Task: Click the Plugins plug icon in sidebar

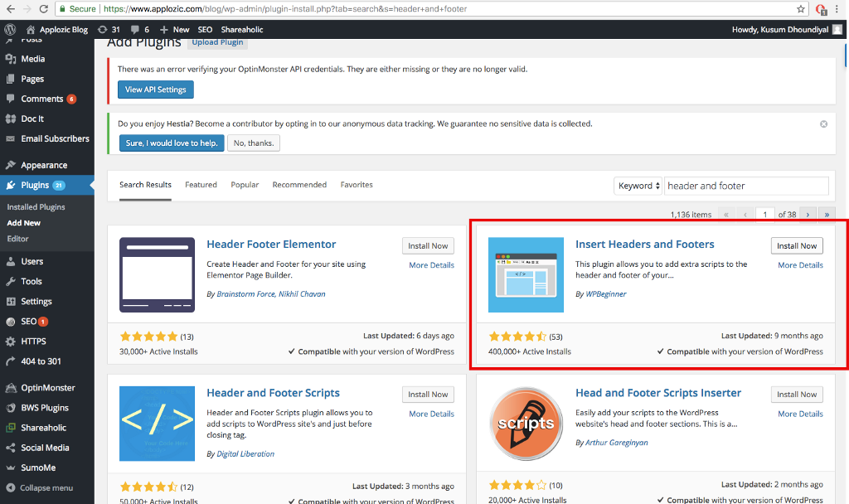Action: (x=11, y=184)
